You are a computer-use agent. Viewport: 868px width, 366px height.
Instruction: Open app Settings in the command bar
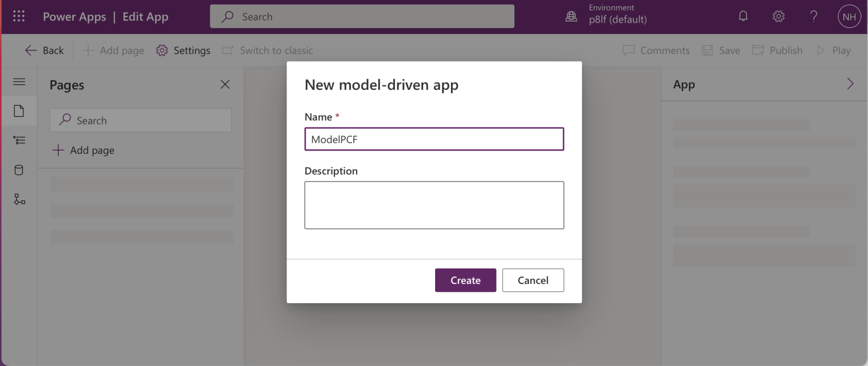click(183, 50)
